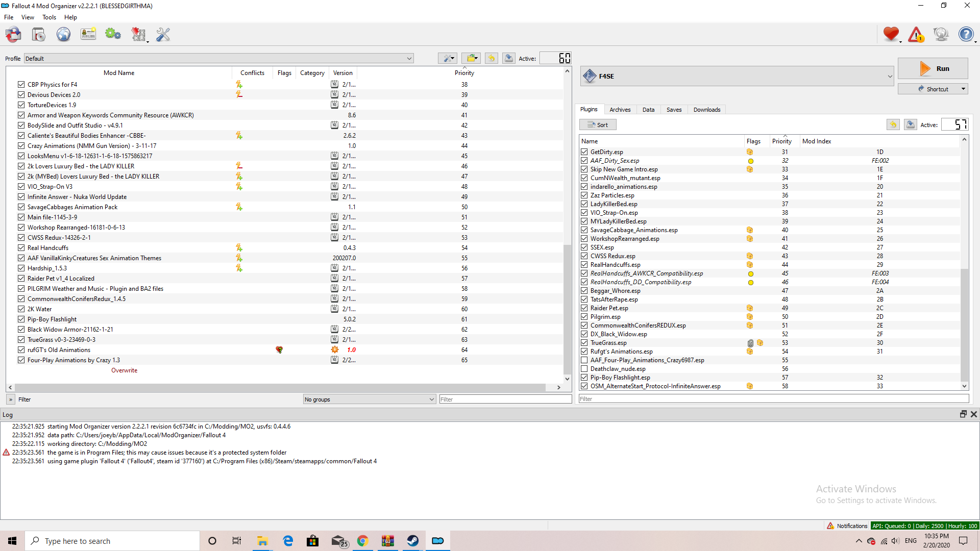Open the Shortcut dropdown button
This screenshot has width=980, height=551.
coord(933,89)
